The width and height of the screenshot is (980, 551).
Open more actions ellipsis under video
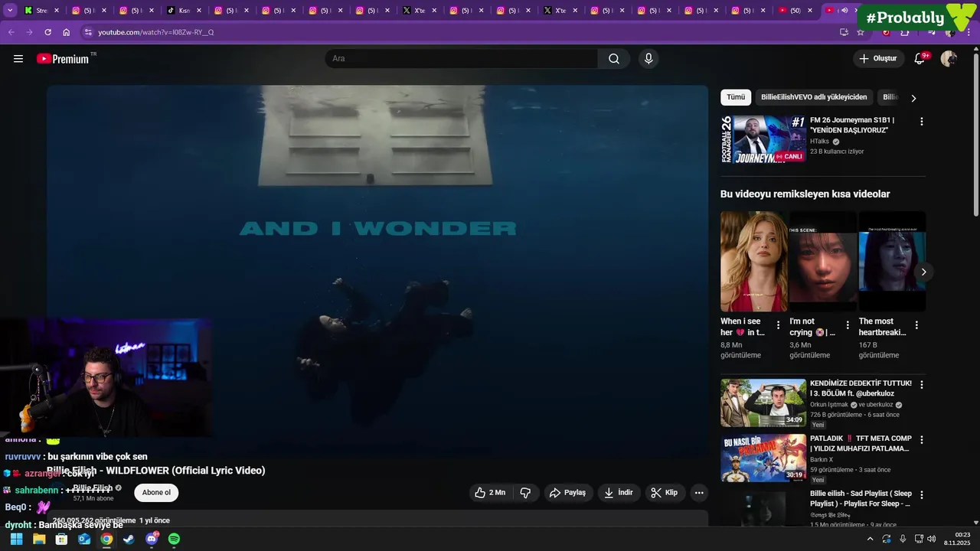(699, 493)
